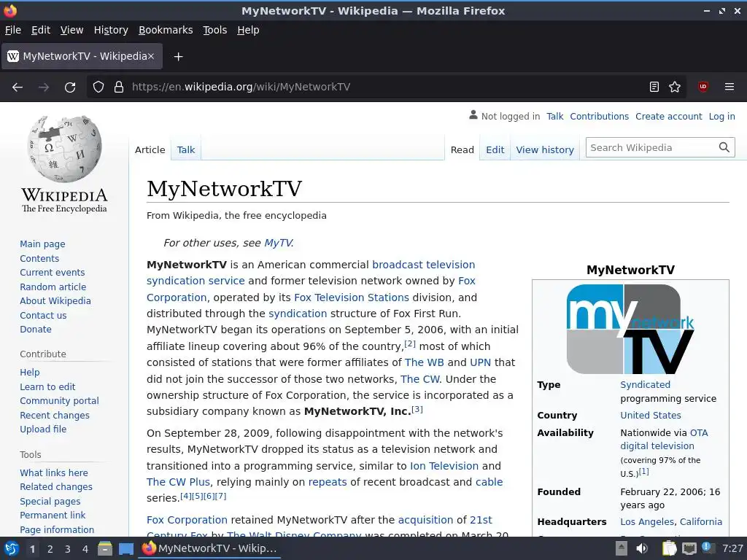Open the Contributions link
The height and width of the screenshot is (560, 747).
600,116
